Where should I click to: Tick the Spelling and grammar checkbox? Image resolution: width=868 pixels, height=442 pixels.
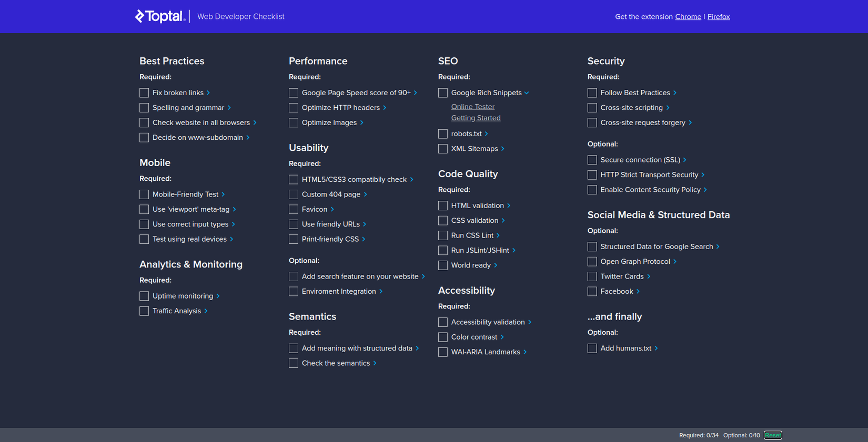click(x=144, y=108)
